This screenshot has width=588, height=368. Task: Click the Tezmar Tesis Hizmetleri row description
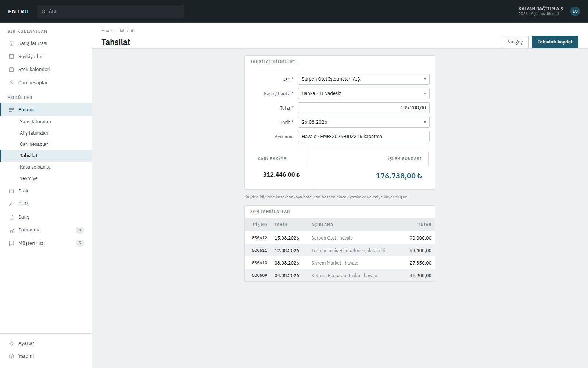pos(348,251)
